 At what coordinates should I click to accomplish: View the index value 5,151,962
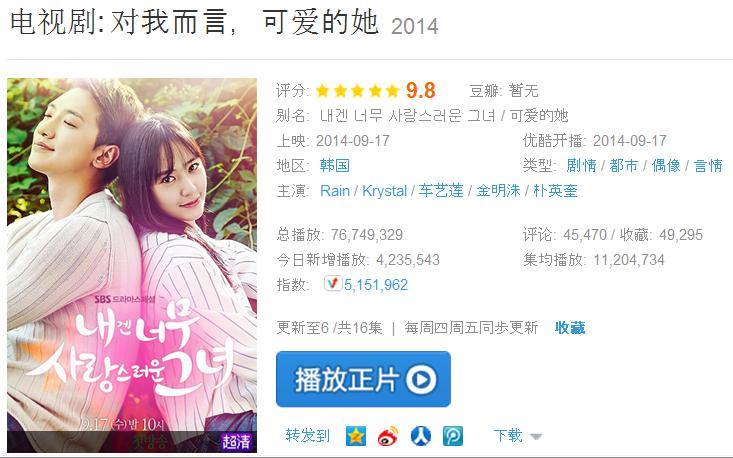[x=376, y=284]
